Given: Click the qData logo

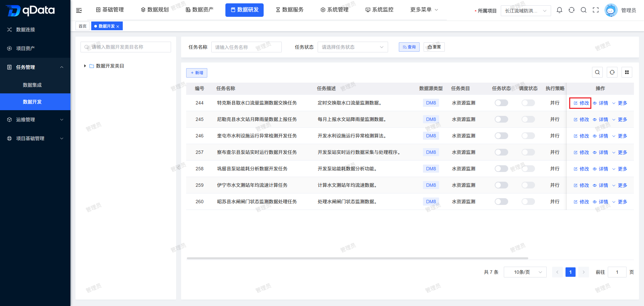Looking at the screenshot, I should tap(31, 11).
